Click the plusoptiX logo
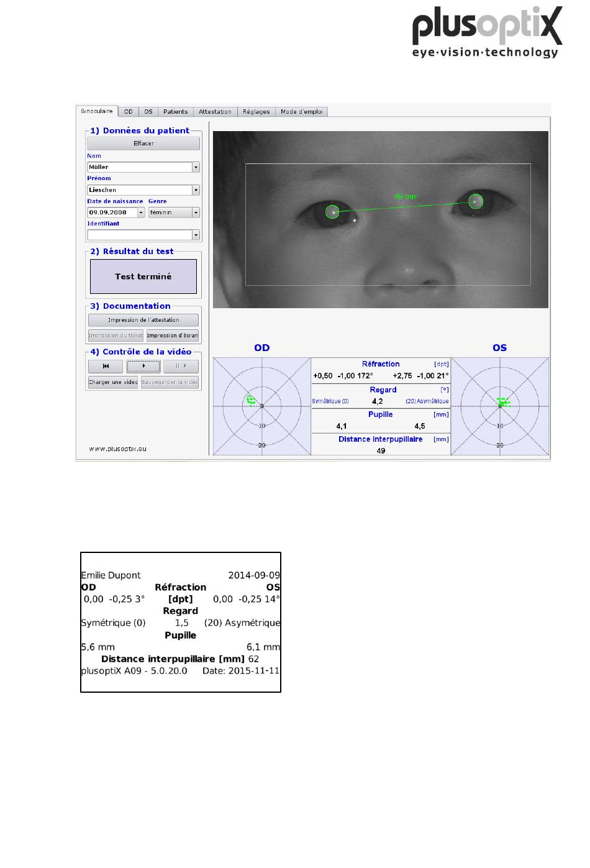 click(x=488, y=32)
